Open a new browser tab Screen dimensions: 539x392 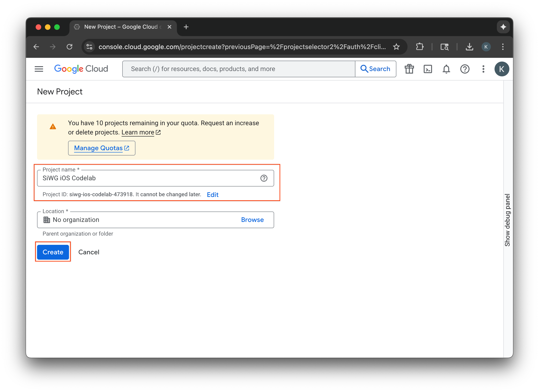186,27
